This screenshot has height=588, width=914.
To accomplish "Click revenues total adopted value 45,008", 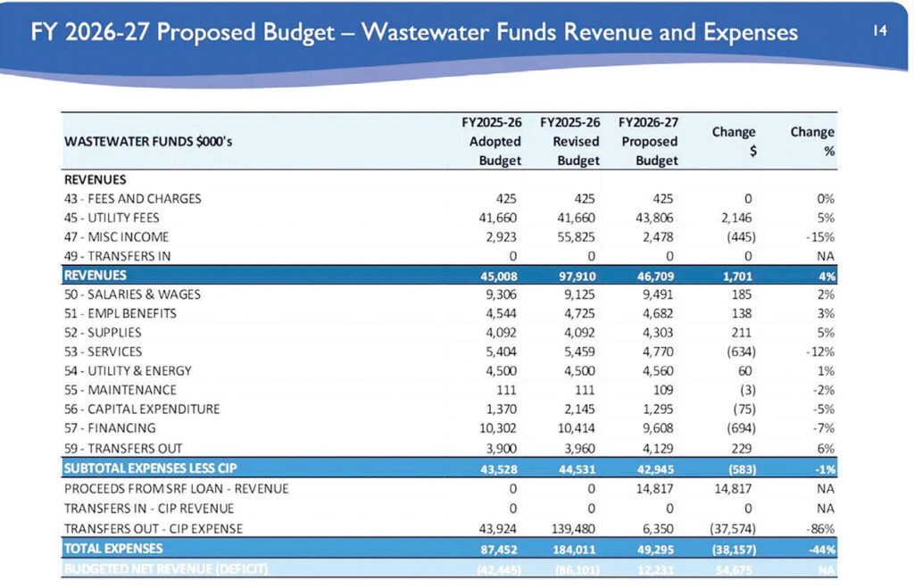I will (498, 277).
